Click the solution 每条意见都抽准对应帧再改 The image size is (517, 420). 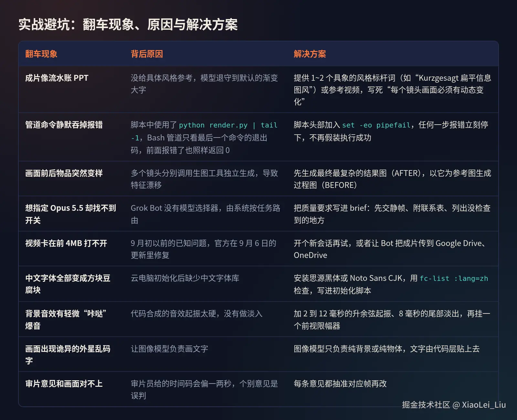coord(340,384)
